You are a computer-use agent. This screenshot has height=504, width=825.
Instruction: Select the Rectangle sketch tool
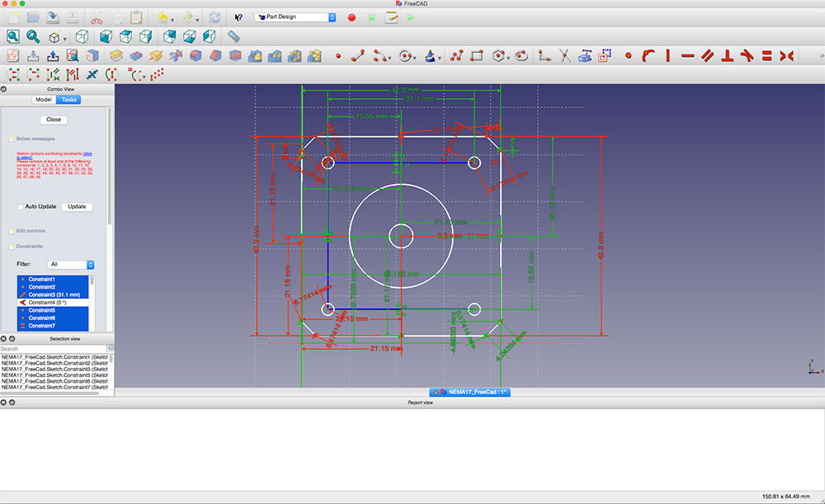click(x=477, y=56)
